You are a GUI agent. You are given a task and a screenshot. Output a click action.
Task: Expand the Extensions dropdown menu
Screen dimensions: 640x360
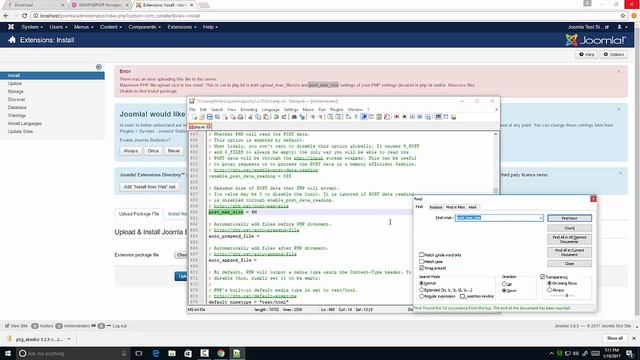pyautogui.click(x=182, y=27)
